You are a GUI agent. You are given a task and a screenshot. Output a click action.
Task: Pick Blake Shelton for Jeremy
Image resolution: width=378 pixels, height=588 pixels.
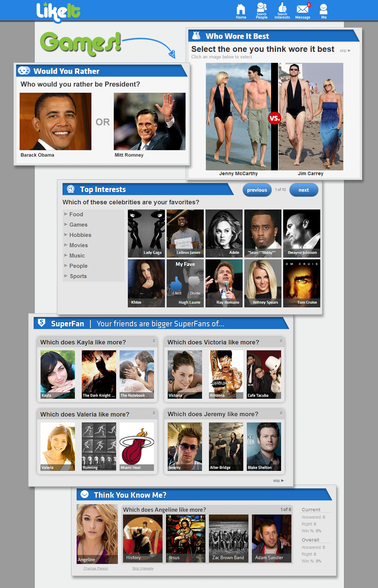point(264,446)
